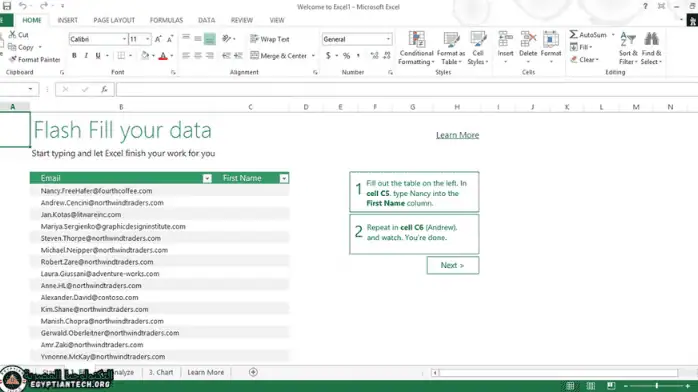Follow the Learn More link
The height and width of the screenshot is (392, 698).
[x=457, y=135]
